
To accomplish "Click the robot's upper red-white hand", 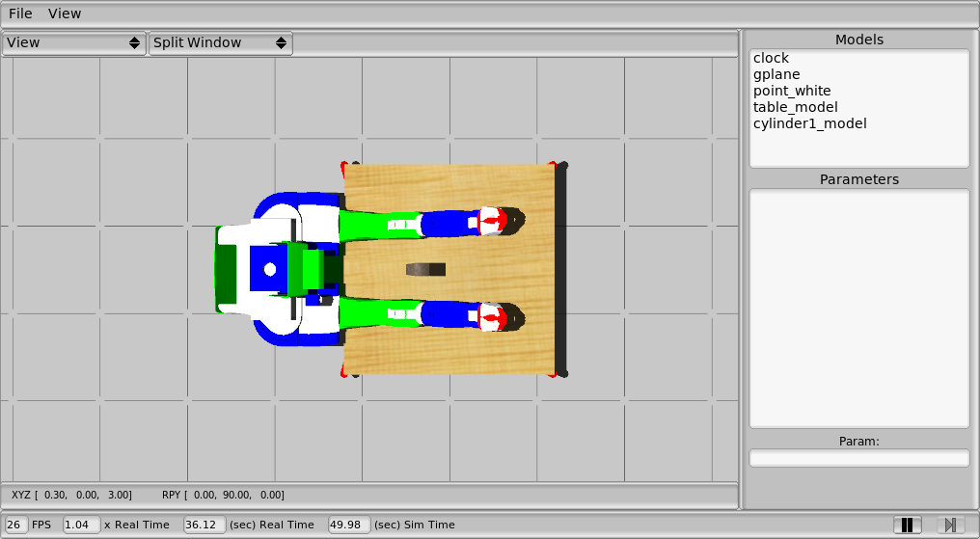I will pyautogui.click(x=492, y=221).
